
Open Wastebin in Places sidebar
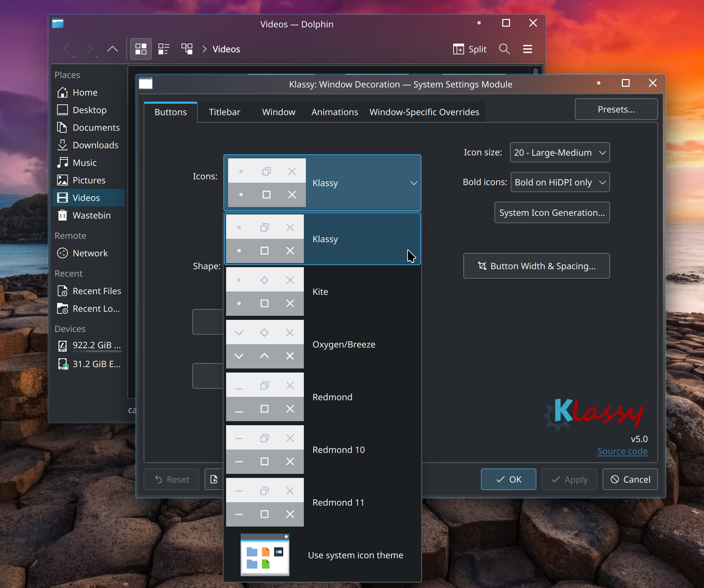(x=91, y=215)
